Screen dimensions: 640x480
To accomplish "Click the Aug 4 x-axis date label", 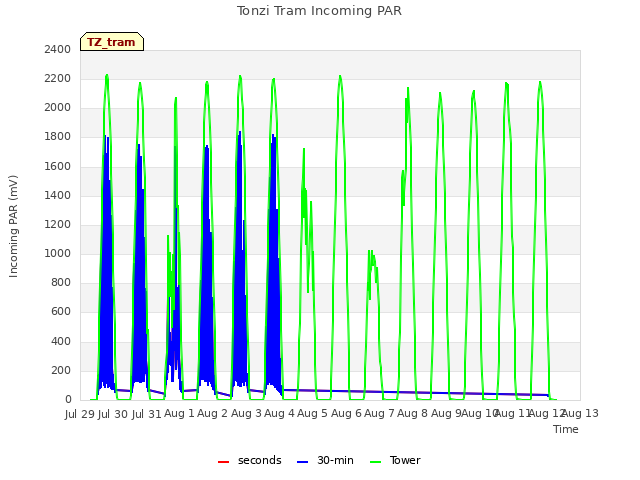I will click(279, 413).
